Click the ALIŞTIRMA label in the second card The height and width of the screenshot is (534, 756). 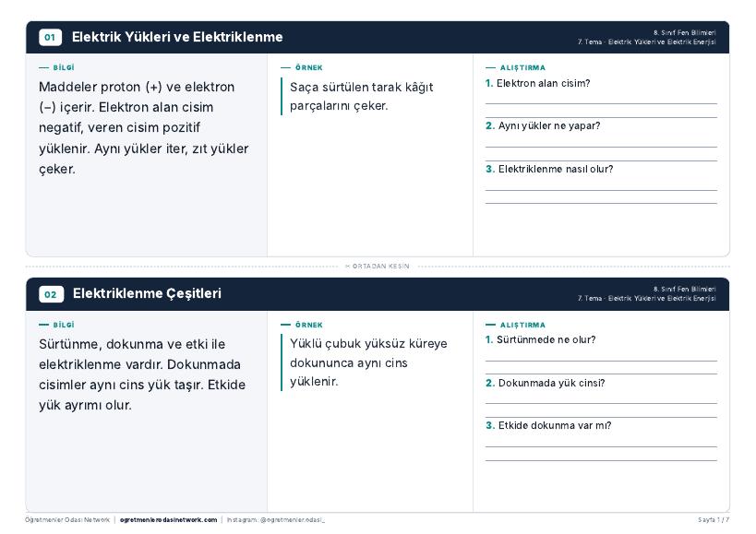[x=522, y=325]
